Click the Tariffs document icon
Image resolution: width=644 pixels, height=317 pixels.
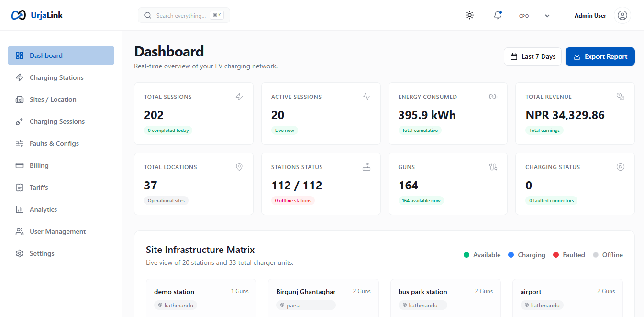point(20,187)
